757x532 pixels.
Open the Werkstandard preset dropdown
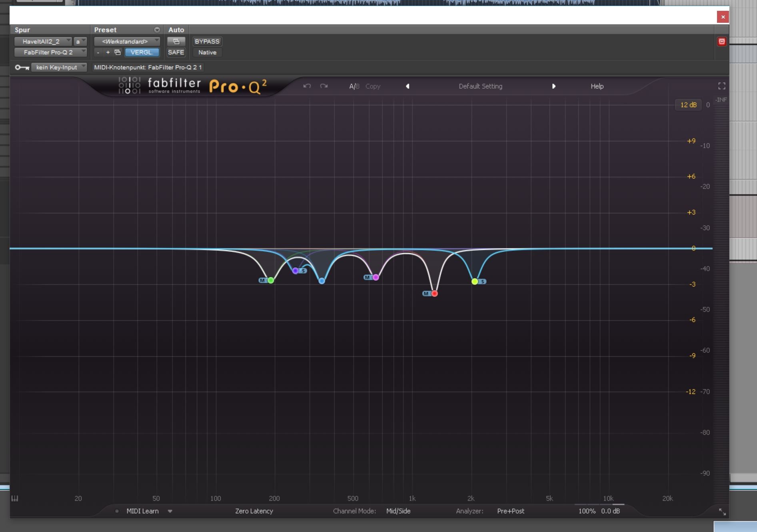point(127,42)
